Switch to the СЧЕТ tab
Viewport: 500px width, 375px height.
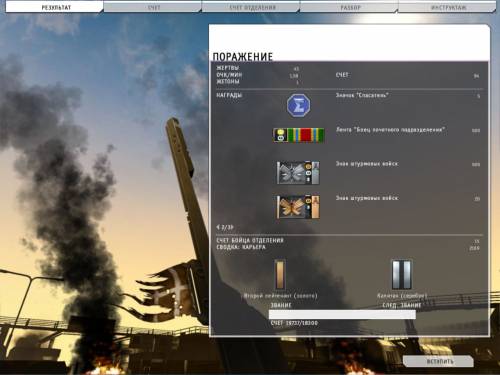(153, 7)
